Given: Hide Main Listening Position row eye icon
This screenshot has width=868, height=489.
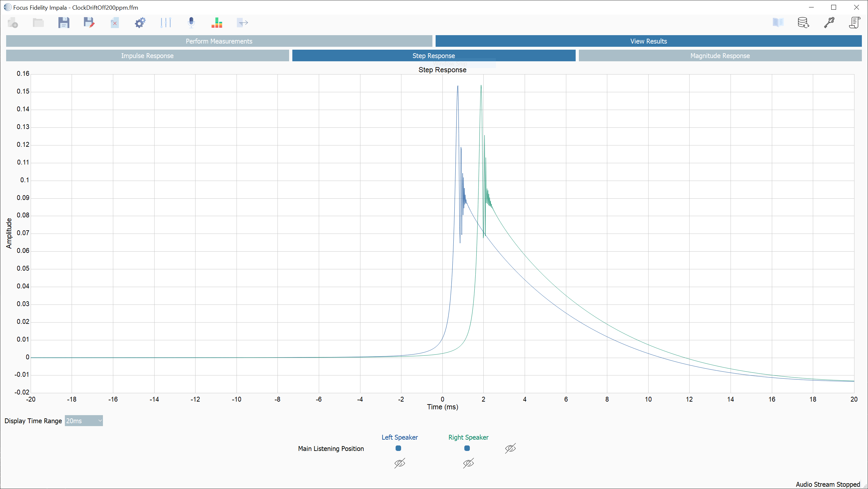Looking at the screenshot, I should (510, 448).
